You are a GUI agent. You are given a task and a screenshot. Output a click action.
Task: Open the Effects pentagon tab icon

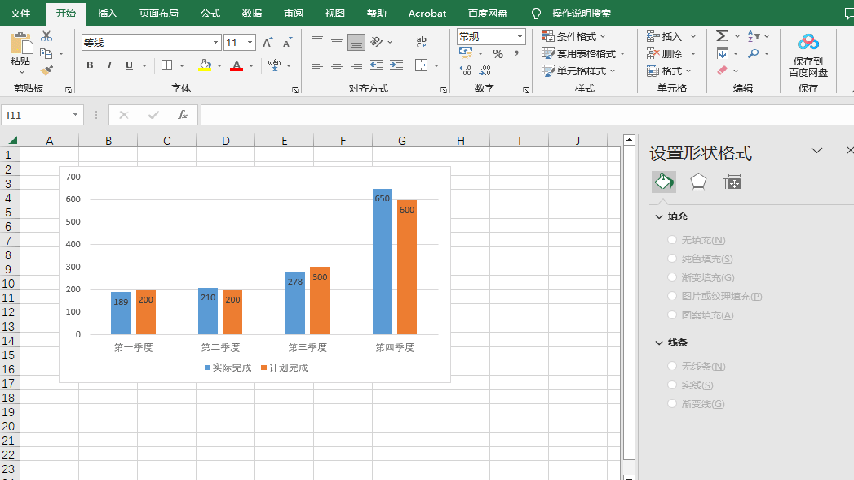click(698, 182)
